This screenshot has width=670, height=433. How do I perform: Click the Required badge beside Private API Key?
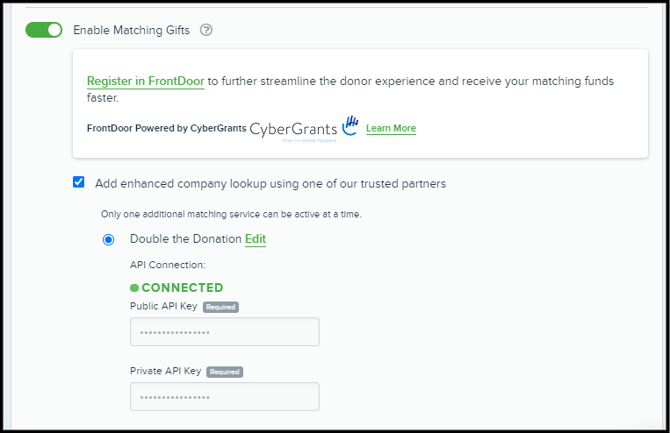(225, 371)
